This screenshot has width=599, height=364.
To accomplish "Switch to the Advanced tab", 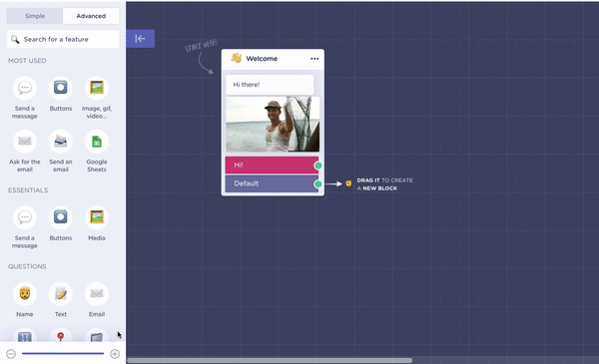I will (91, 16).
